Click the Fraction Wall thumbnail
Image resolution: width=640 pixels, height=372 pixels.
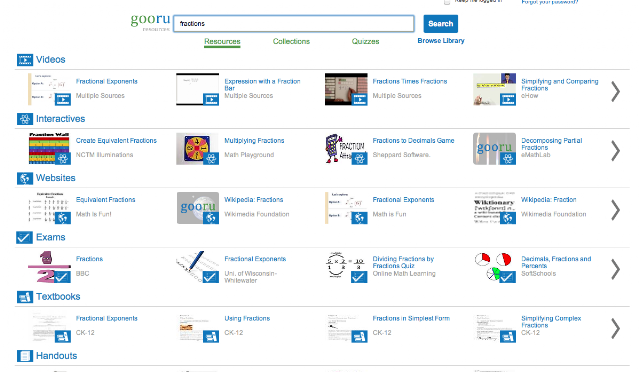point(49,149)
